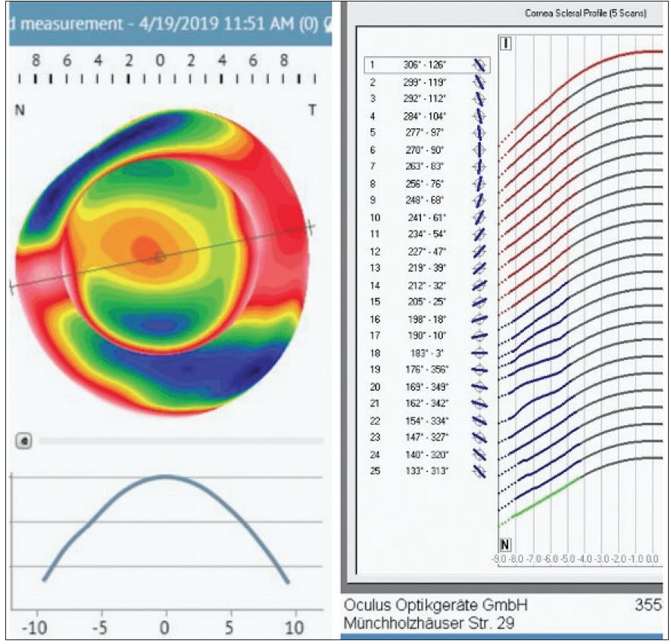Click the 'N' marker at the profile chart bottom
671x644 pixels.
504,546
